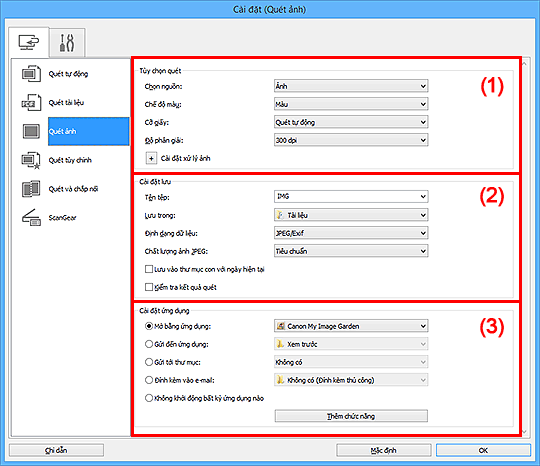
Task: Open the Độ phân giải 300 dpi dropdown
Action: [x=351, y=140]
